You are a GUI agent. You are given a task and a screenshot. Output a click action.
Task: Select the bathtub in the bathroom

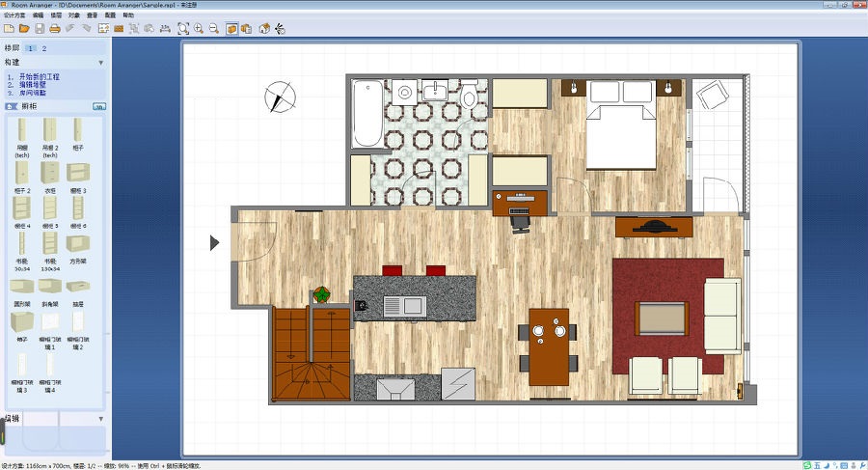pyautogui.click(x=368, y=114)
